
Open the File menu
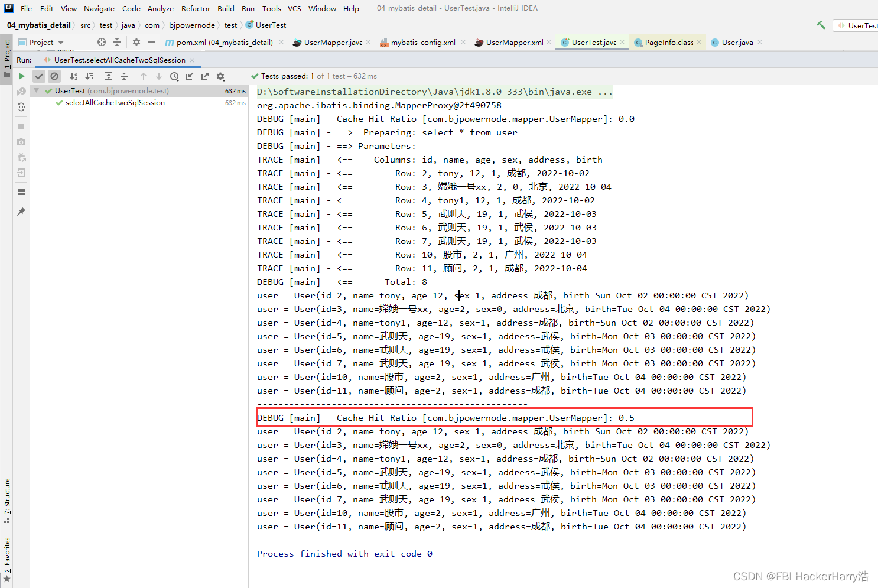(x=26, y=8)
